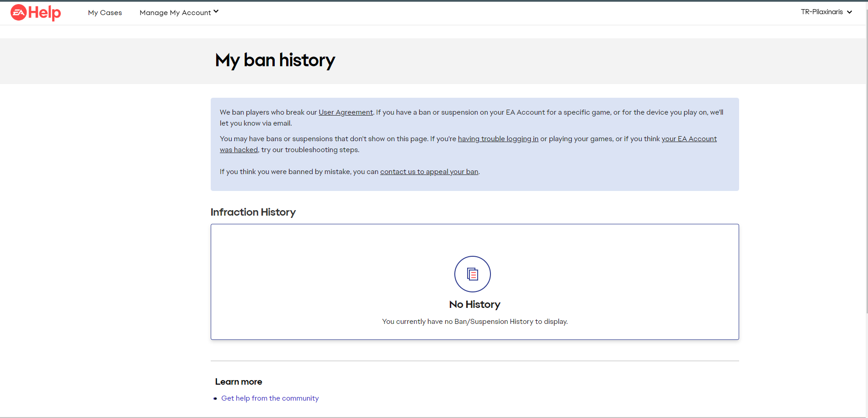Click contact us to appeal your ban
The width and height of the screenshot is (868, 418).
[429, 172]
